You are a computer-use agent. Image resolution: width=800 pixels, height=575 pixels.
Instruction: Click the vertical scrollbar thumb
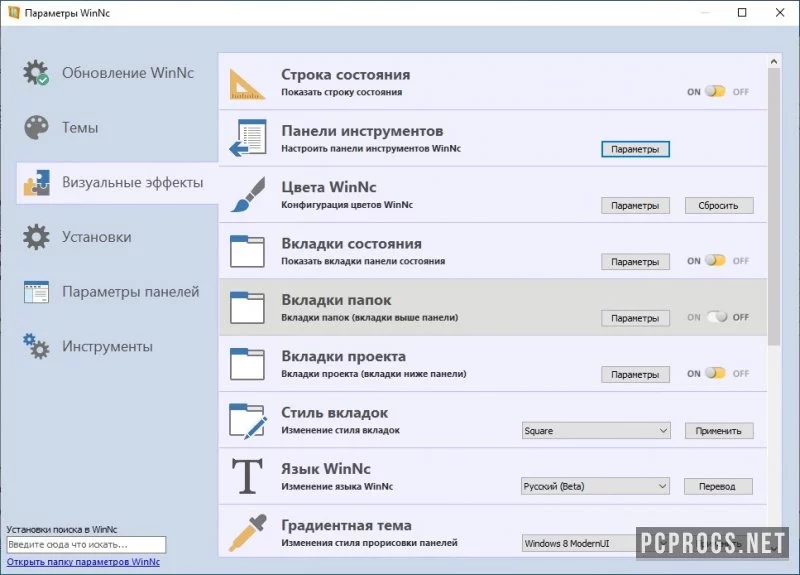point(774,207)
